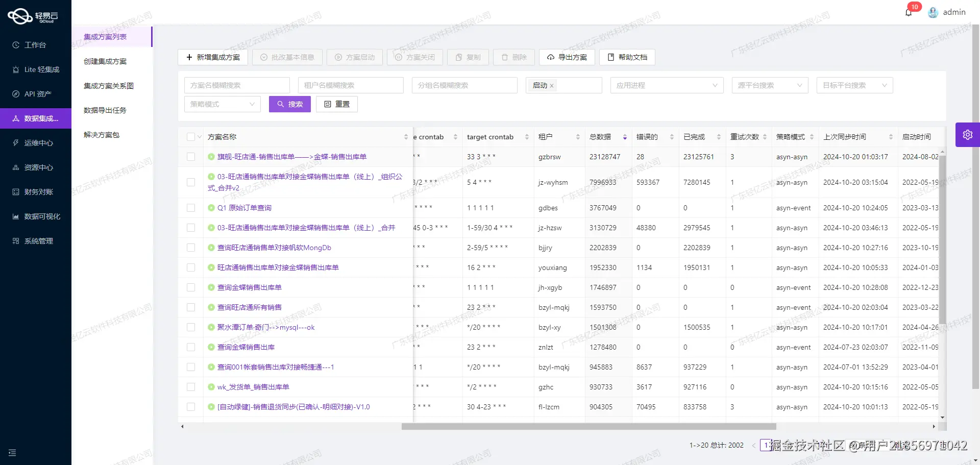Image resolution: width=980 pixels, height=465 pixels.
Task: Sort by 错误的 column arrows
Action: click(x=672, y=137)
